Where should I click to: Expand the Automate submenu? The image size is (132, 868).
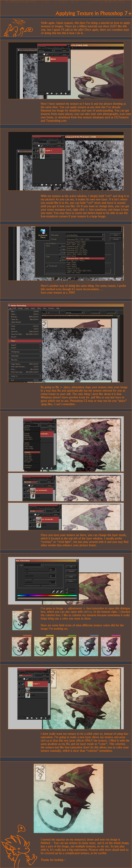(x=25, y=356)
